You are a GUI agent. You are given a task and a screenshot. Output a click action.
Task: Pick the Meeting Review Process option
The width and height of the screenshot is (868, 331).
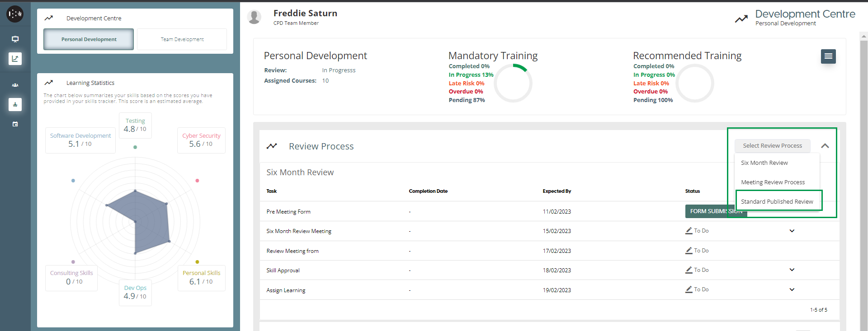[773, 182]
